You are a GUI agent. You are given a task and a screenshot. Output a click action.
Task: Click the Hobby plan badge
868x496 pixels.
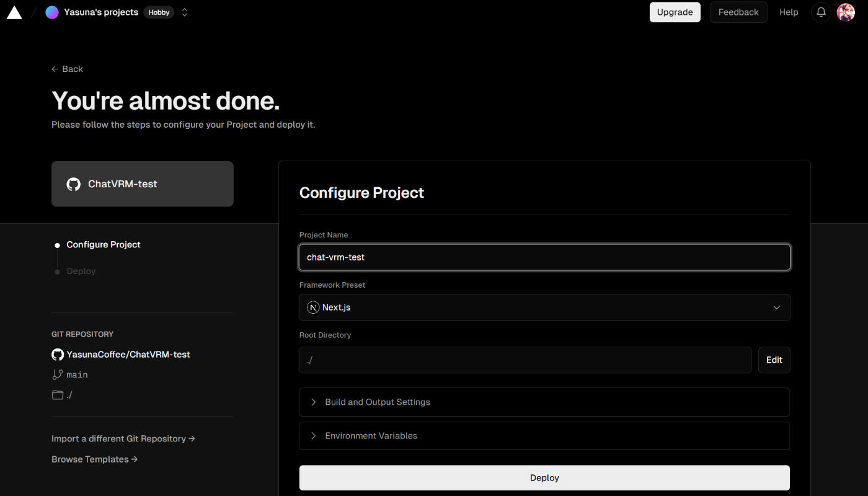coord(159,12)
